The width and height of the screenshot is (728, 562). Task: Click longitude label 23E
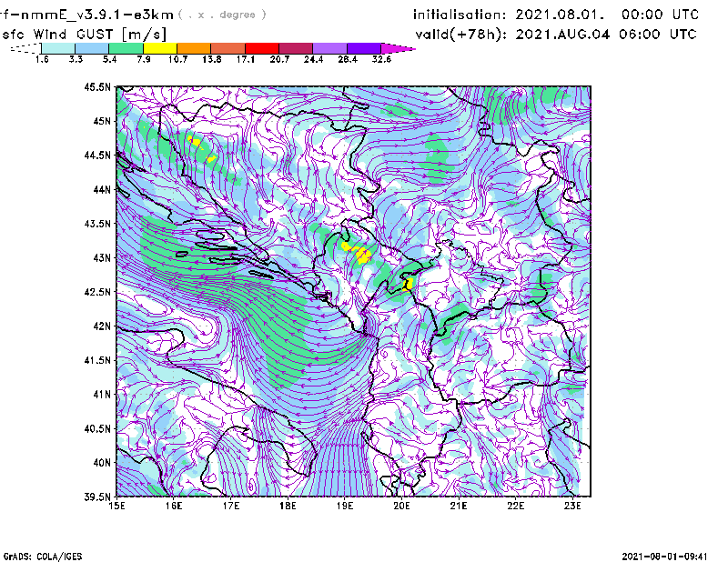tap(572, 506)
